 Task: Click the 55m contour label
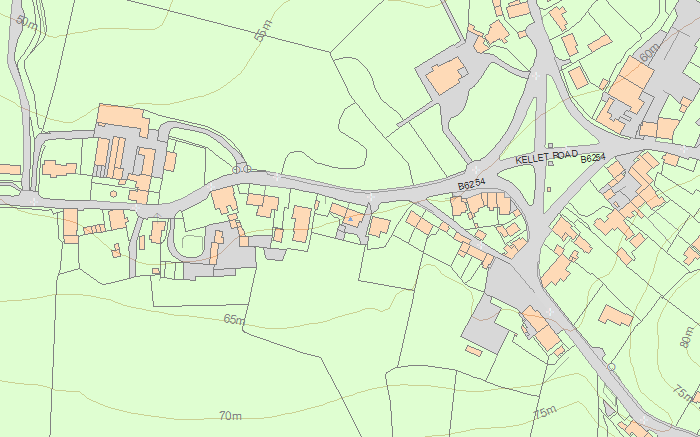262,31
